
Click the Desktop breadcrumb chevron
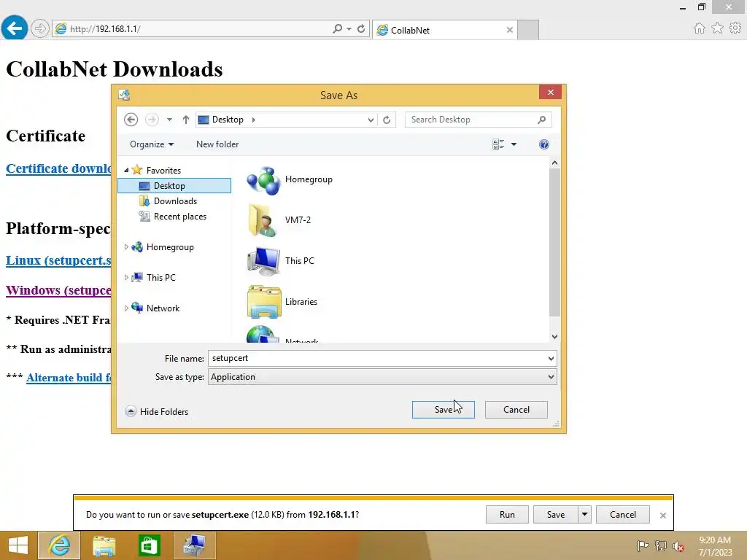tap(253, 120)
